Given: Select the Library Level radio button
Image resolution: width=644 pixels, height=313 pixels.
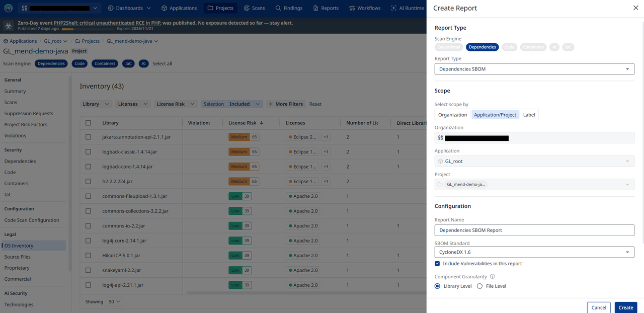Looking at the screenshot, I should [x=437, y=286].
